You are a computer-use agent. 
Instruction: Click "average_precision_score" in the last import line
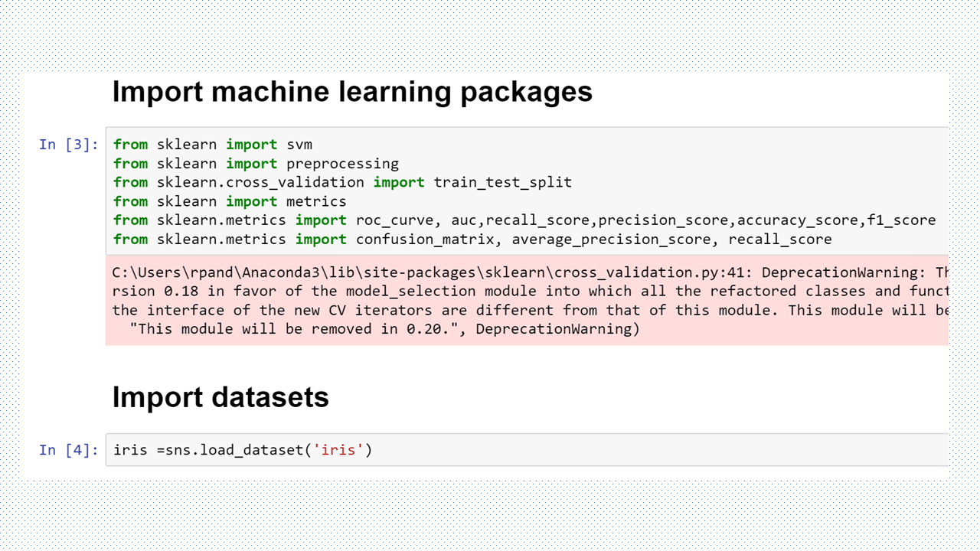coord(611,240)
